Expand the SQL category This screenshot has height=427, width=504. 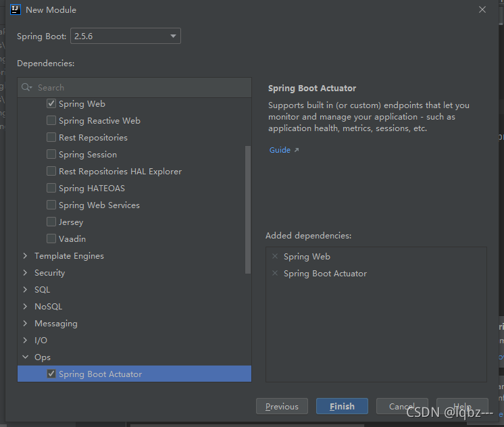tap(26, 289)
